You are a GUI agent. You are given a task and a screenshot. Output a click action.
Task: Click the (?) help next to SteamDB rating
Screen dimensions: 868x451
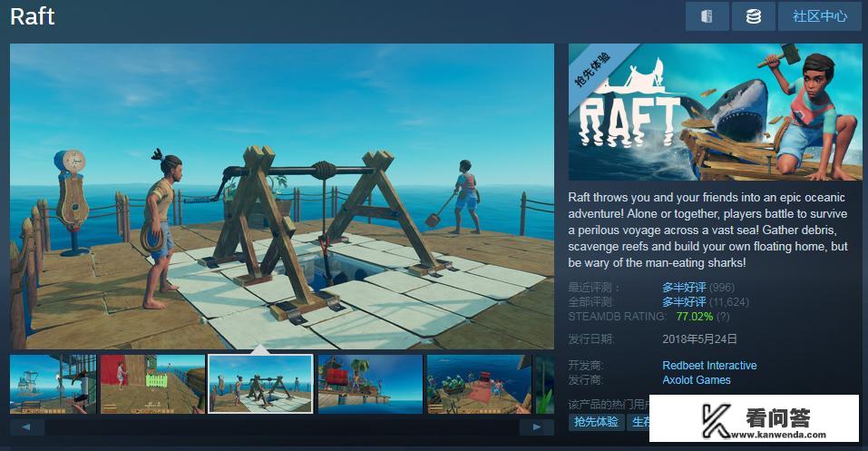(x=723, y=317)
